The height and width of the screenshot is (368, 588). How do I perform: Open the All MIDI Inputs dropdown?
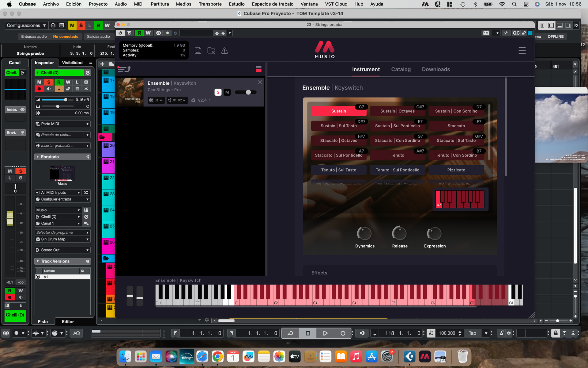(x=58, y=193)
